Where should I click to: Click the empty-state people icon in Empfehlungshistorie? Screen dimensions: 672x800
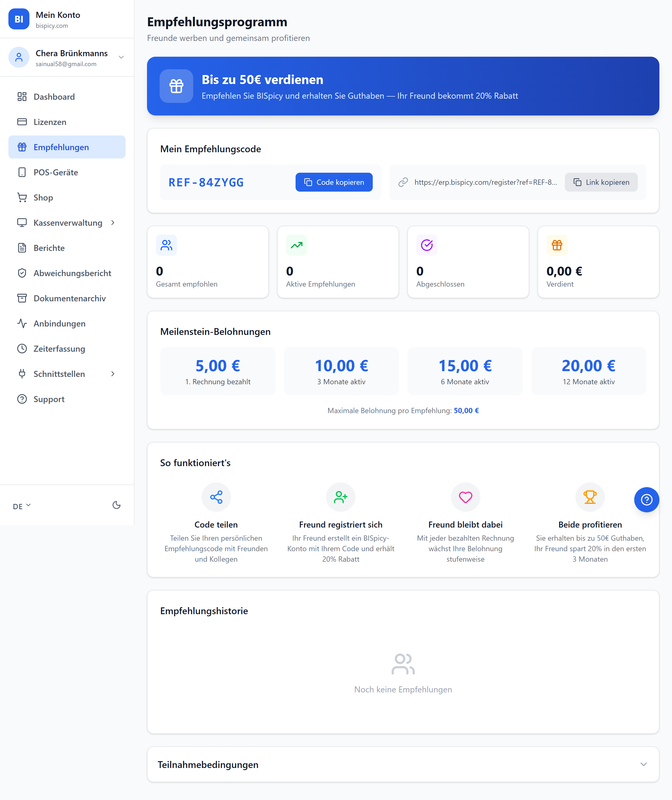point(403,664)
